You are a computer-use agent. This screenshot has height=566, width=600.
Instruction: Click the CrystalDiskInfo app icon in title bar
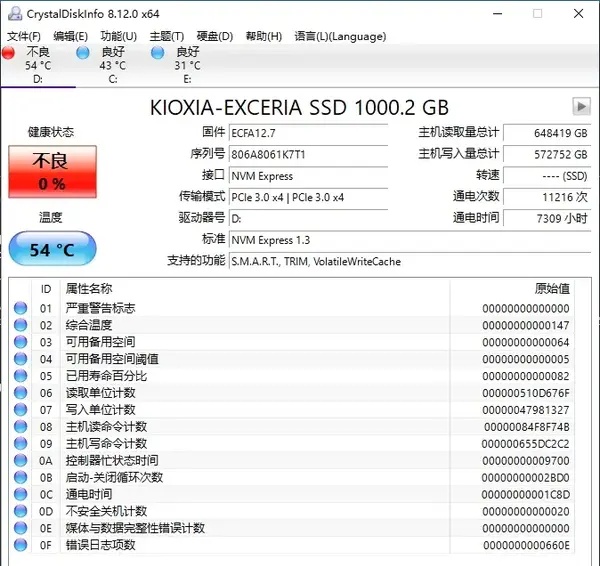(15, 14)
